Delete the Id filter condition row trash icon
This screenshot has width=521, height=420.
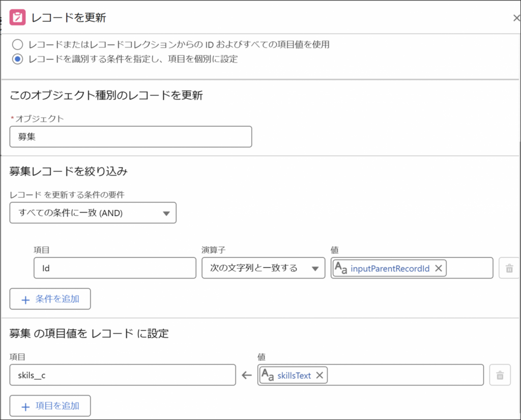(509, 268)
